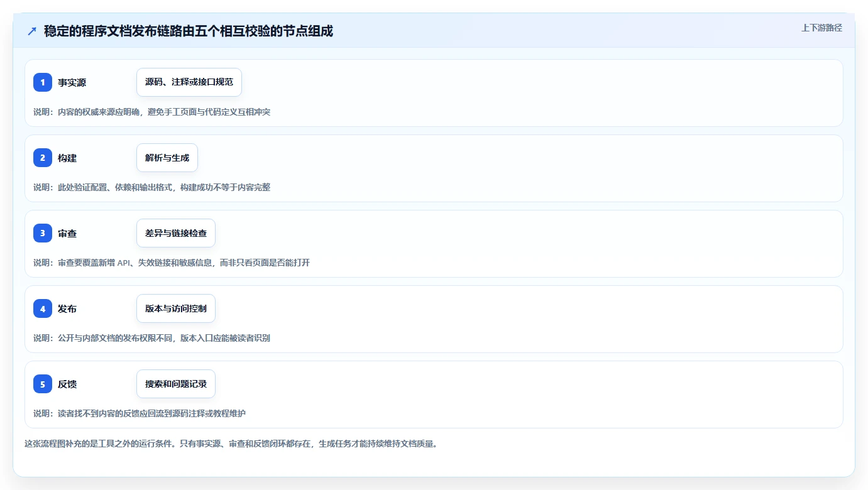
Task: Select the 源码、注释或接口规范 chip
Action: click(189, 82)
